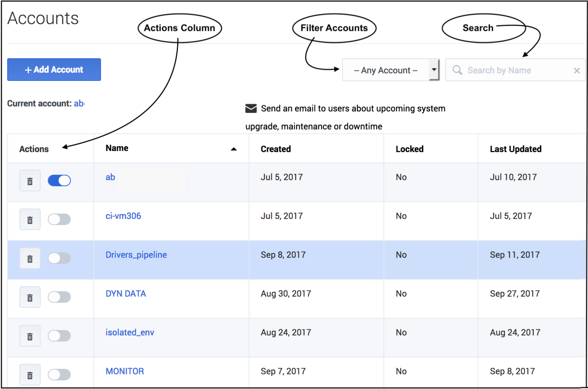This screenshot has width=588, height=389.
Task: Click Locked value No for Drivers_pipeline
Action: (x=401, y=255)
